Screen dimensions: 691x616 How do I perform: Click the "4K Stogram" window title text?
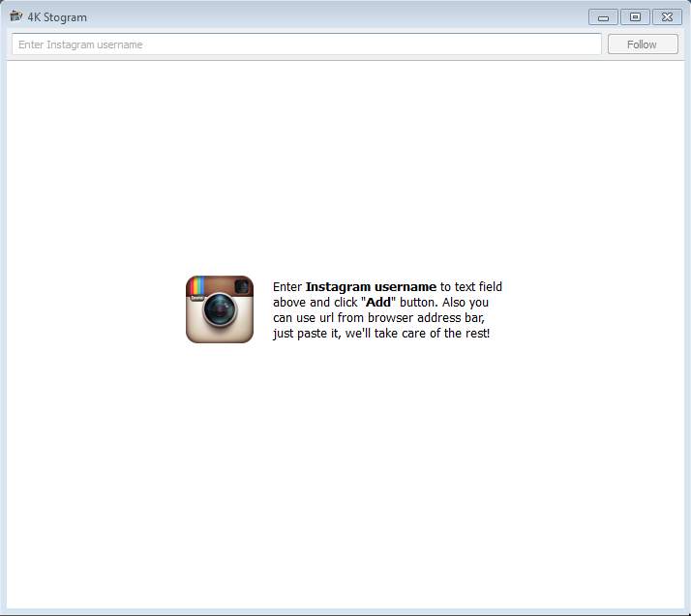[x=57, y=17]
